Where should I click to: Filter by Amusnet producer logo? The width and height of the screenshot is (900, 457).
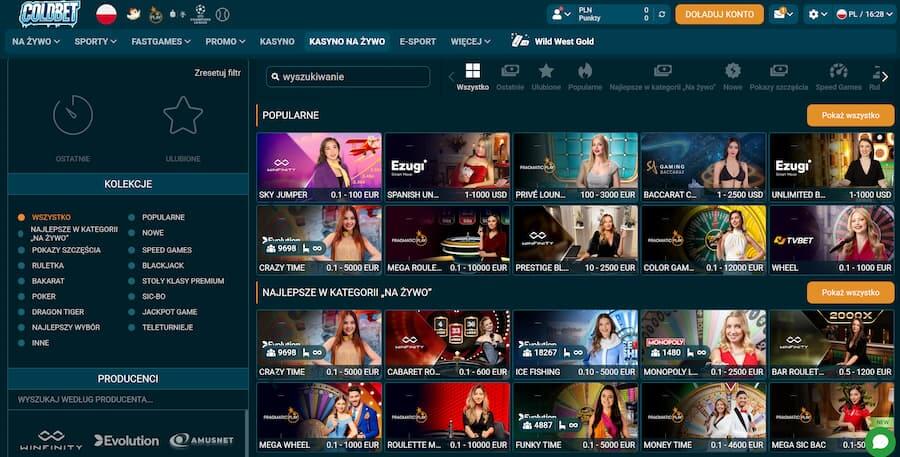(x=201, y=441)
